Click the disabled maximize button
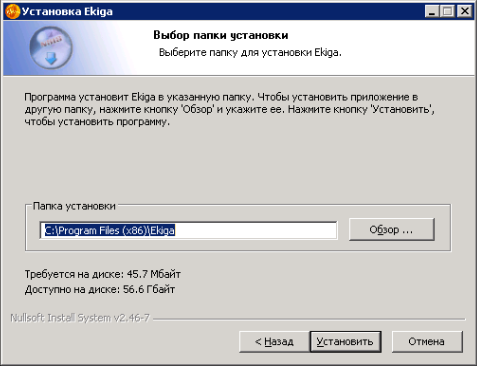Viewport: 477px width, 366px height. [x=448, y=12]
